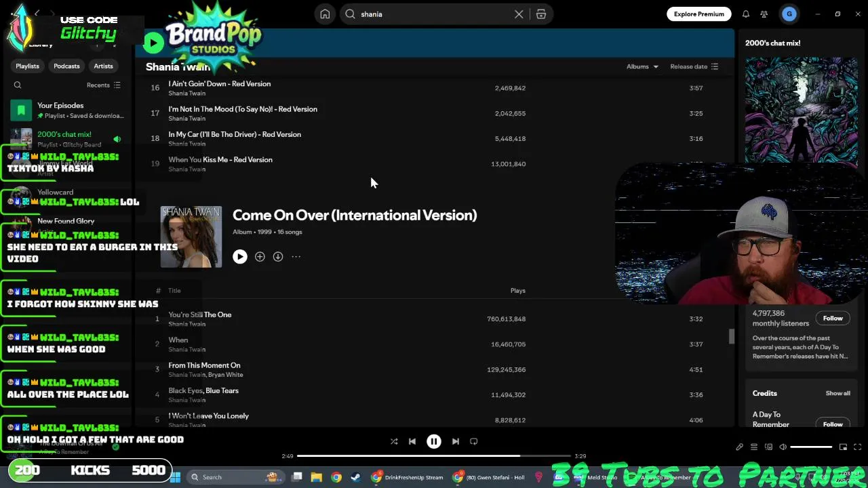Add Come On Over to library
The height and width of the screenshot is (488, 868).
tap(260, 257)
